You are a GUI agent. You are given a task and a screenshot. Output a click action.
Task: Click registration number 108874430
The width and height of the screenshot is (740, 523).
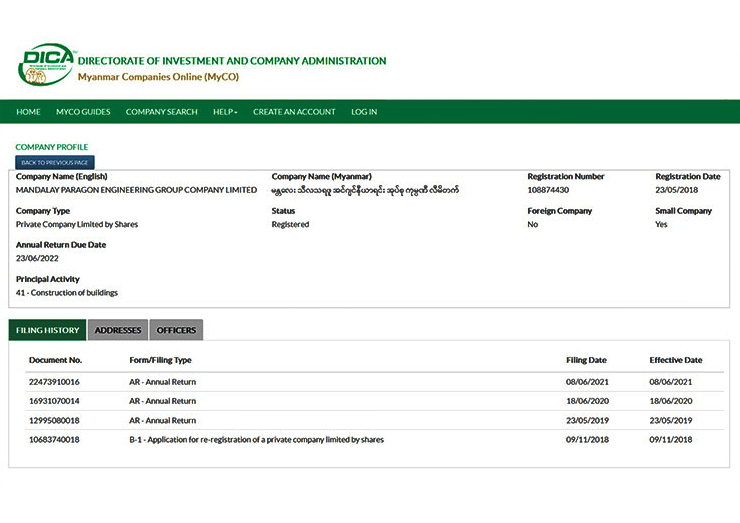pyautogui.click(x=548, y=190)
